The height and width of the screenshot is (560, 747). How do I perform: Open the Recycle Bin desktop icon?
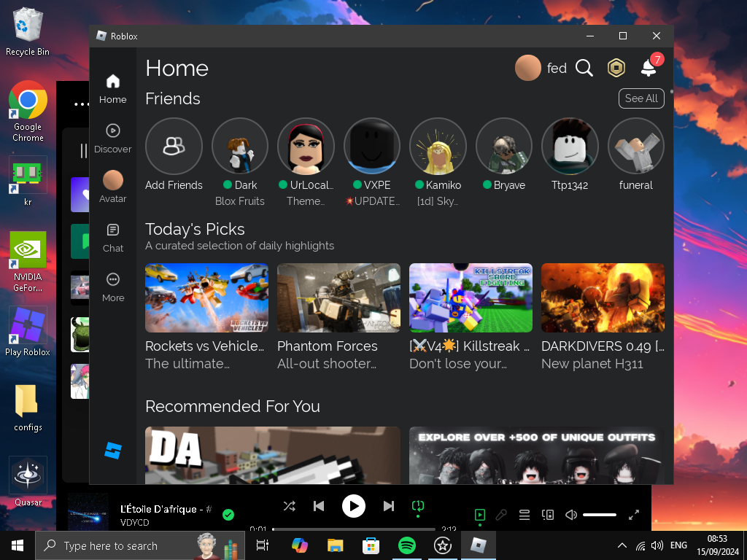(28, 32)
